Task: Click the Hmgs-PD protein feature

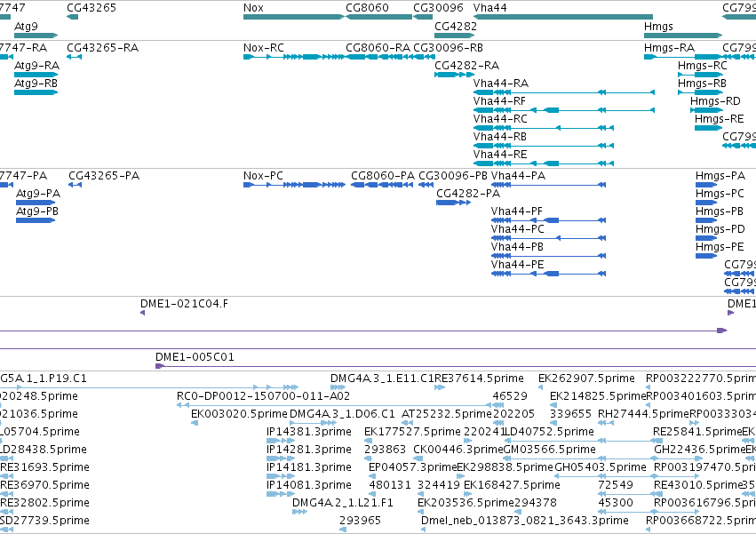Action: [706, 238]
